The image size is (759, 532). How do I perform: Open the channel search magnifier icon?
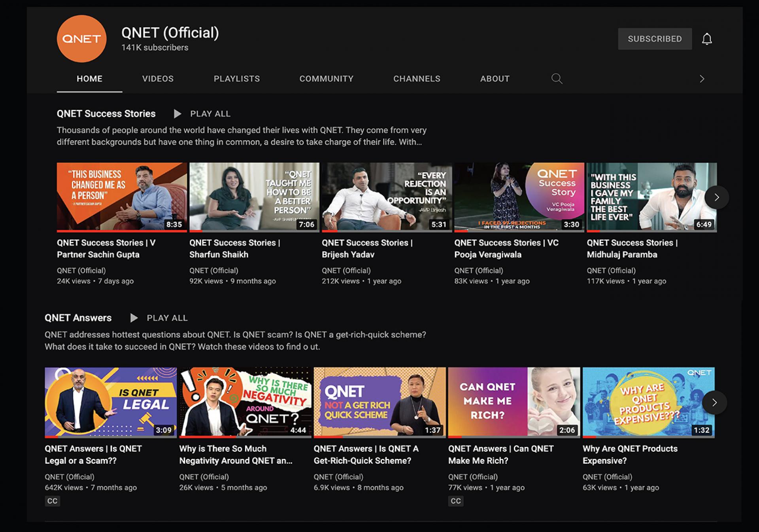click(x=557, y=79)
